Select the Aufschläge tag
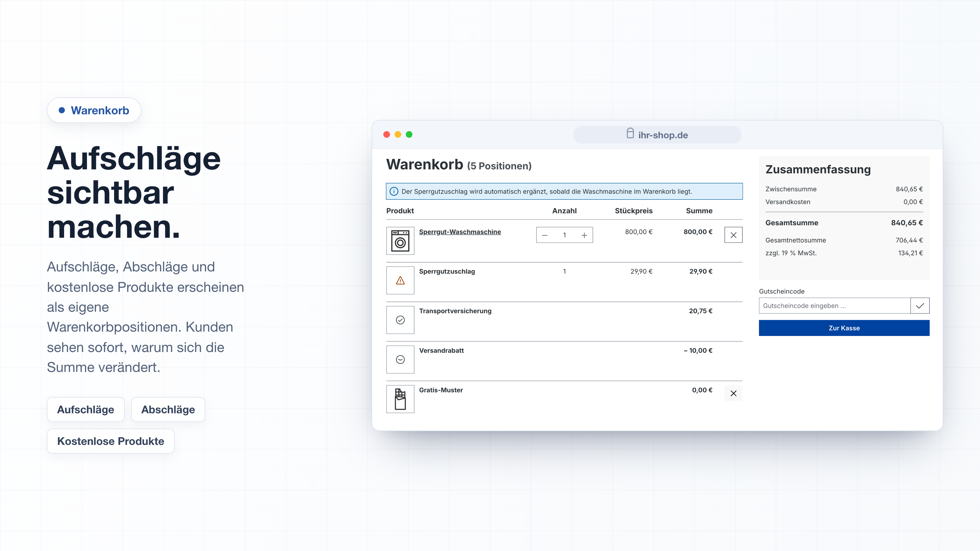980x551 pixels. (85, 409)
